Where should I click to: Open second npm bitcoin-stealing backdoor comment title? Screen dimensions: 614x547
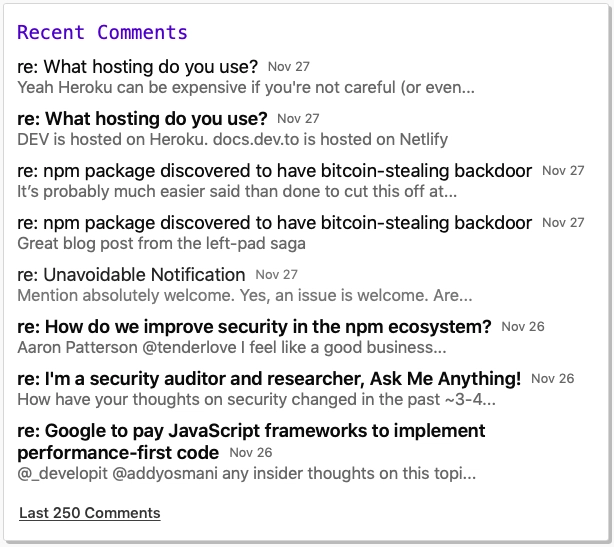pyautogui.click(x=274, y=223)
